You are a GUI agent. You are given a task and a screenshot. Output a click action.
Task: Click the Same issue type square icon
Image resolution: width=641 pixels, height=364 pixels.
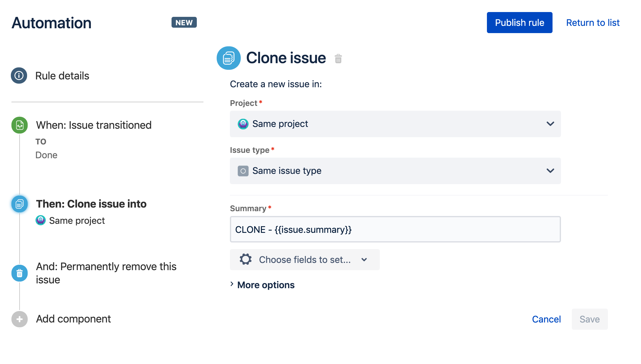click(243, 171)
